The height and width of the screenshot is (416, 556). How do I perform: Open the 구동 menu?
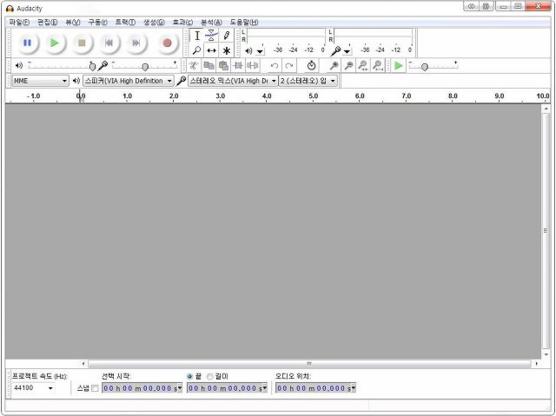coord(98,22)
